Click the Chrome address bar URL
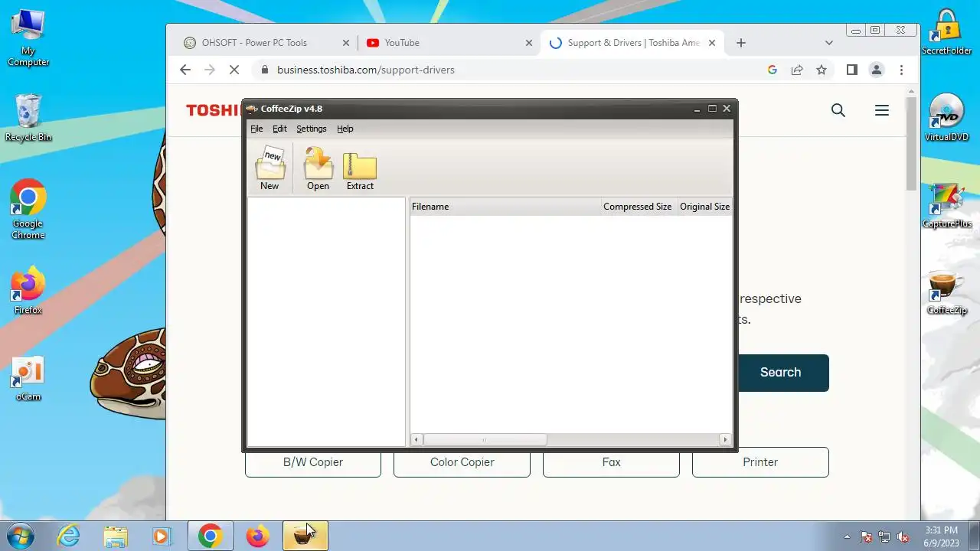This screenshot has width=980, height=551. 366,70
